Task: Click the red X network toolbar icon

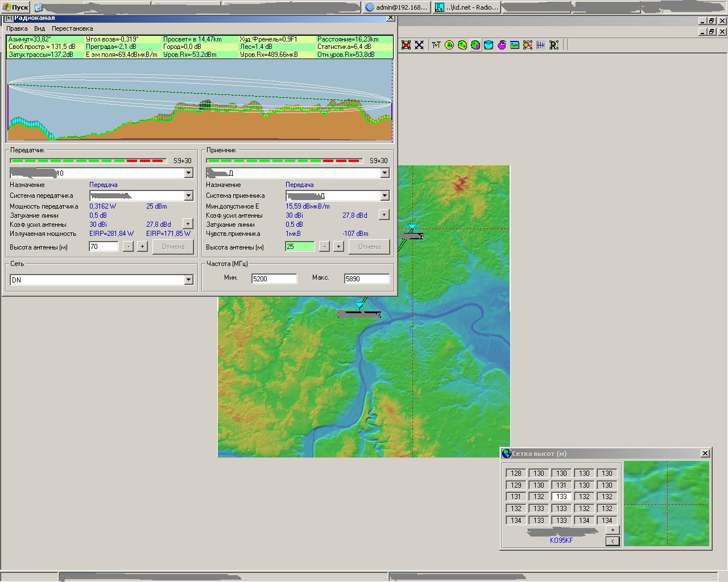Action: click(x=406, y=45)
